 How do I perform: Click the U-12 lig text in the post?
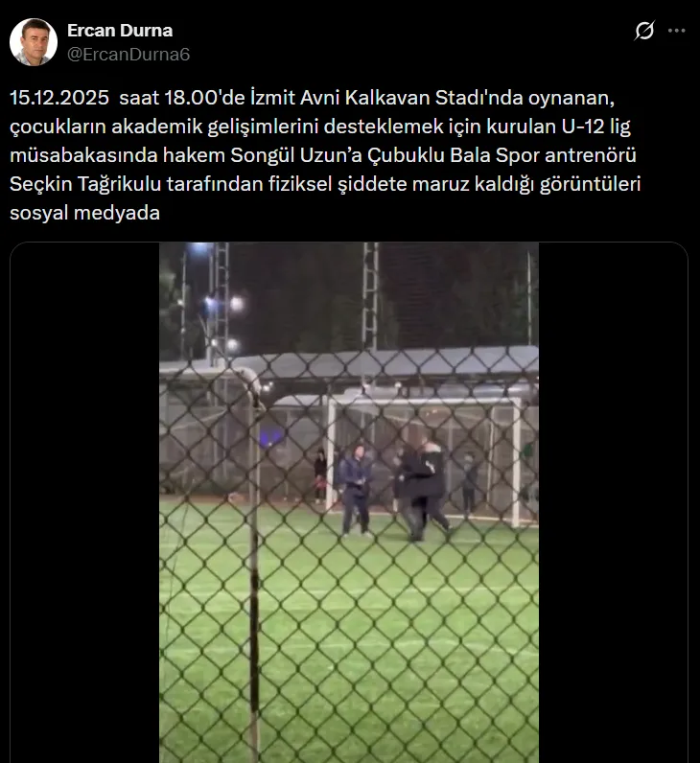tap(596, 127)
